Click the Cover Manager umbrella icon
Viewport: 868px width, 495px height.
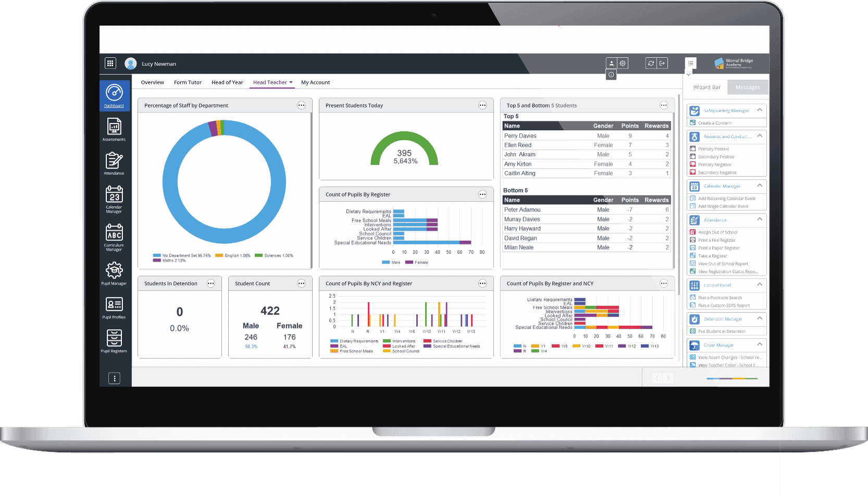695,345
